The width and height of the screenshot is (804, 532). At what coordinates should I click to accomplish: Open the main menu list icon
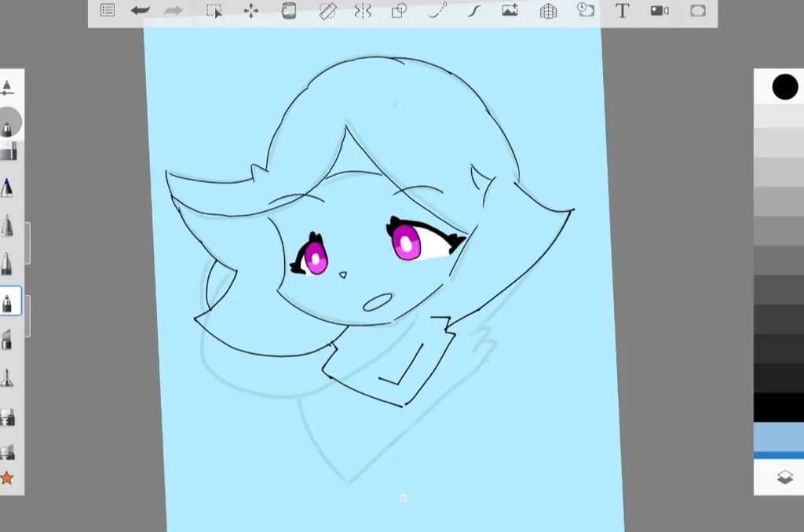click(x=108, y=10)
